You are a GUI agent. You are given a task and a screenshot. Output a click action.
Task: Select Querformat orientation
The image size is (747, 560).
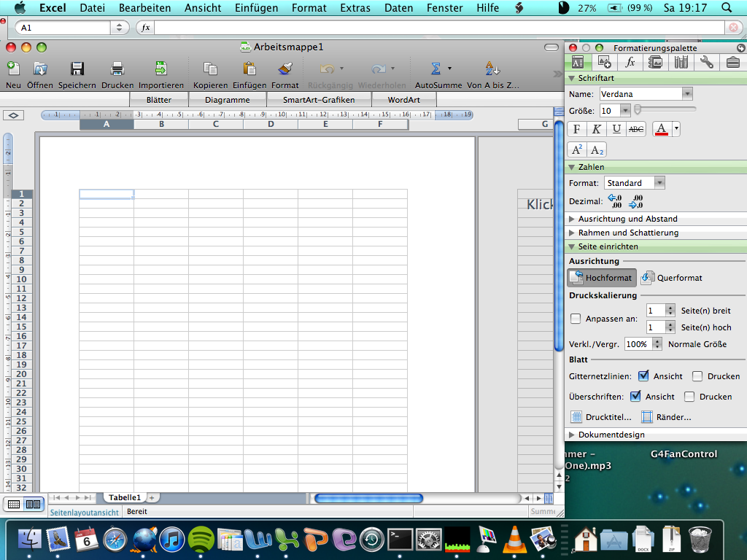click(672, 278)
